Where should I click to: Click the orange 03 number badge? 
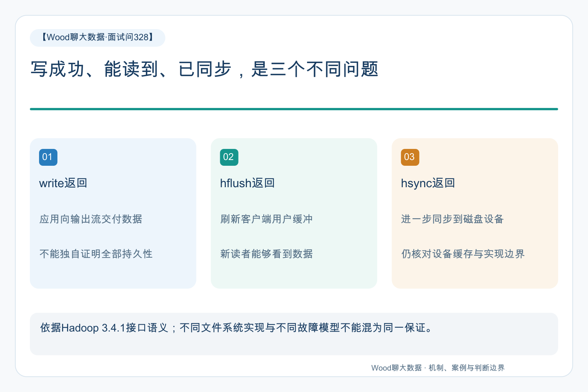click(410, 157)
